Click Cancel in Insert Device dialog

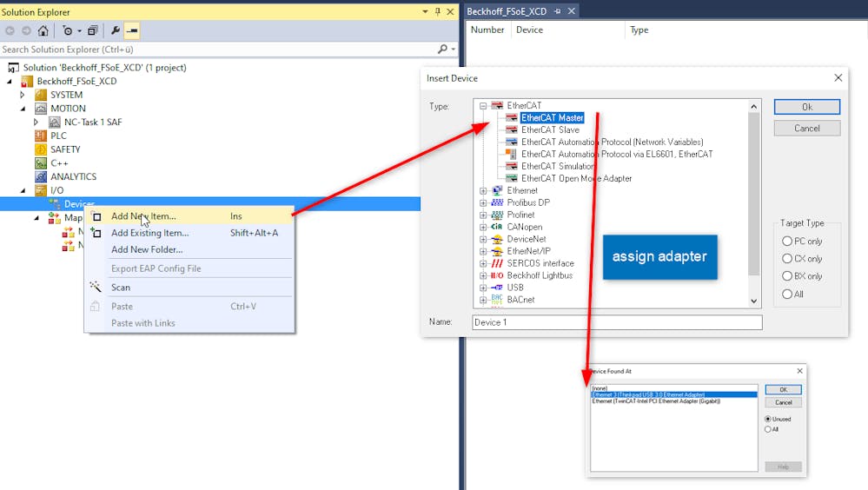point(807,129)
